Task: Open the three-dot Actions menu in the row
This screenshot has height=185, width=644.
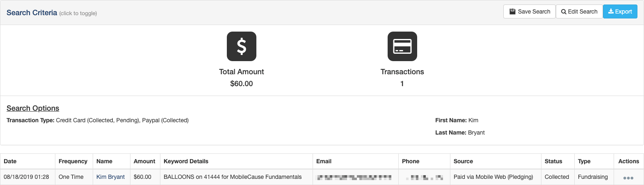Action: (x=628, y=178)
